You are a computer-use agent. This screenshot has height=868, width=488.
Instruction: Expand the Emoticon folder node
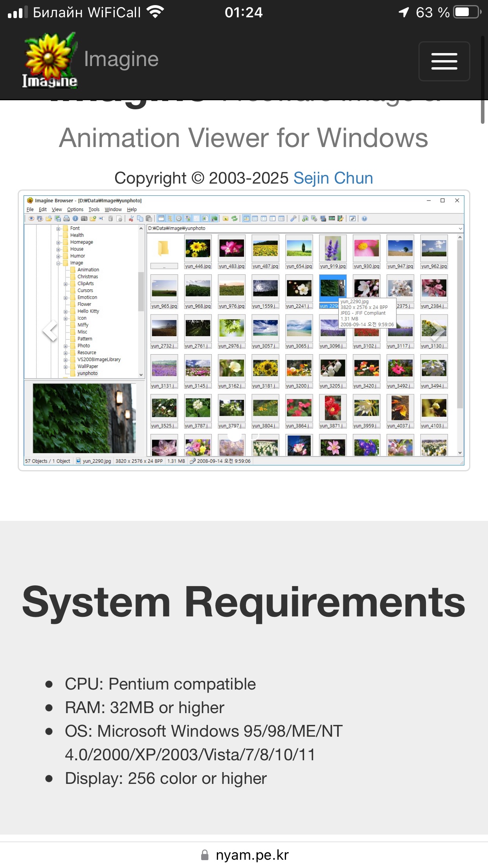point(66,298)
